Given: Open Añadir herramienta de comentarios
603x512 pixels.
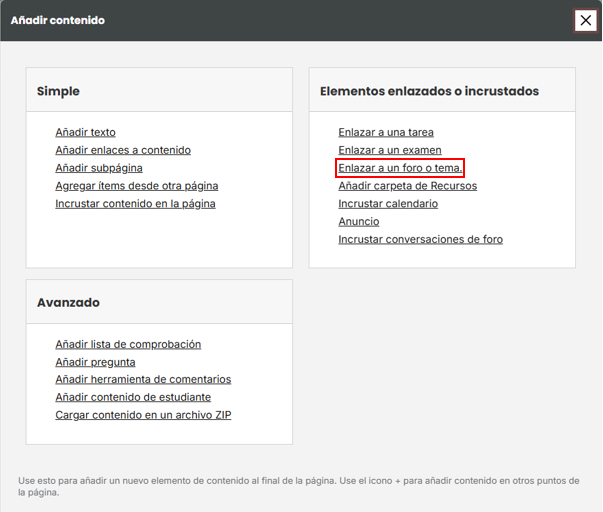Looking at the screenshot, I should point(143,379).
